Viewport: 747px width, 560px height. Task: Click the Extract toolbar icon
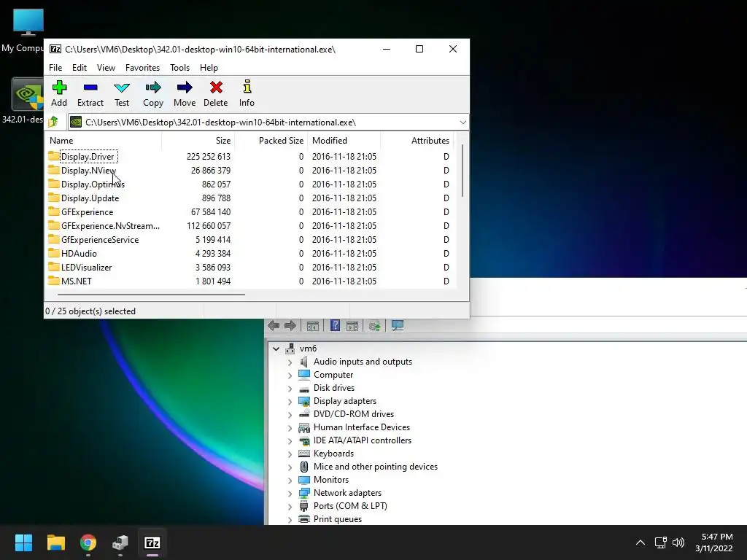[90, 93]
